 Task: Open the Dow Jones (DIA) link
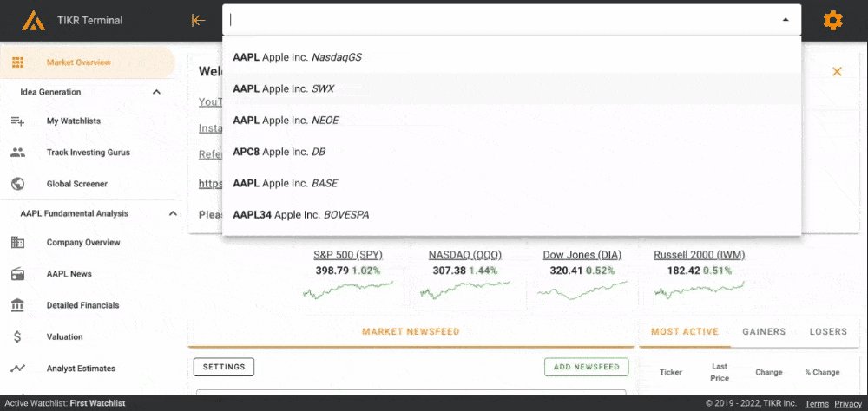(x=582, y=255)
